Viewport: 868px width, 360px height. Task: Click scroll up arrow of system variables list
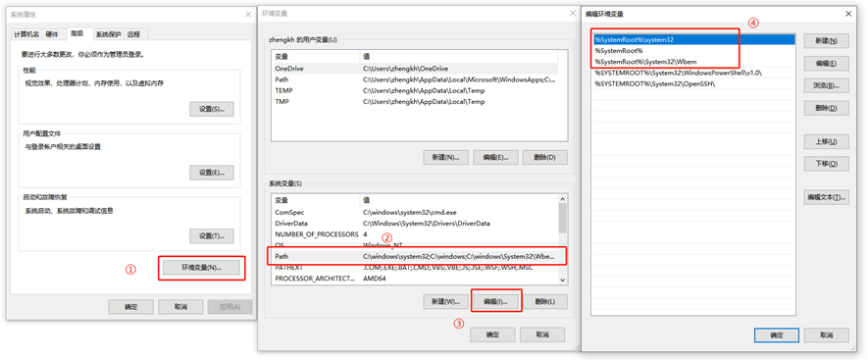[x=563, y=198]
